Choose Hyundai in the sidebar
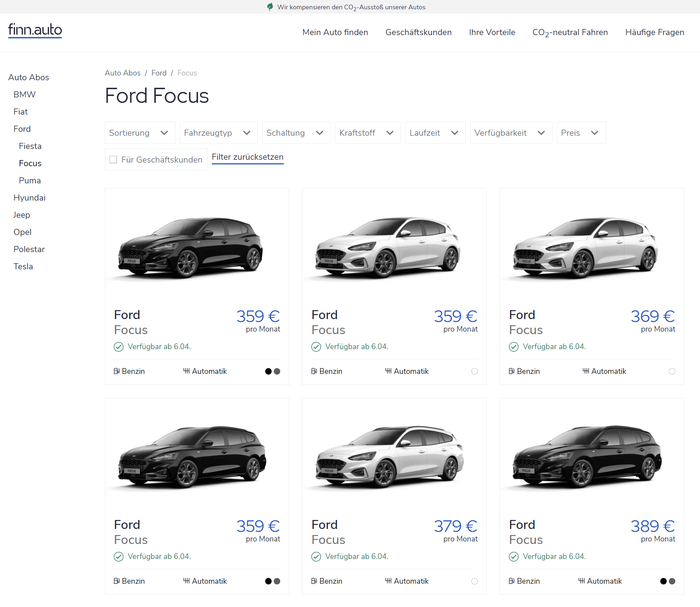Viewport: 700px width, 607px height. pyautogui.click(x=29, y=198)
